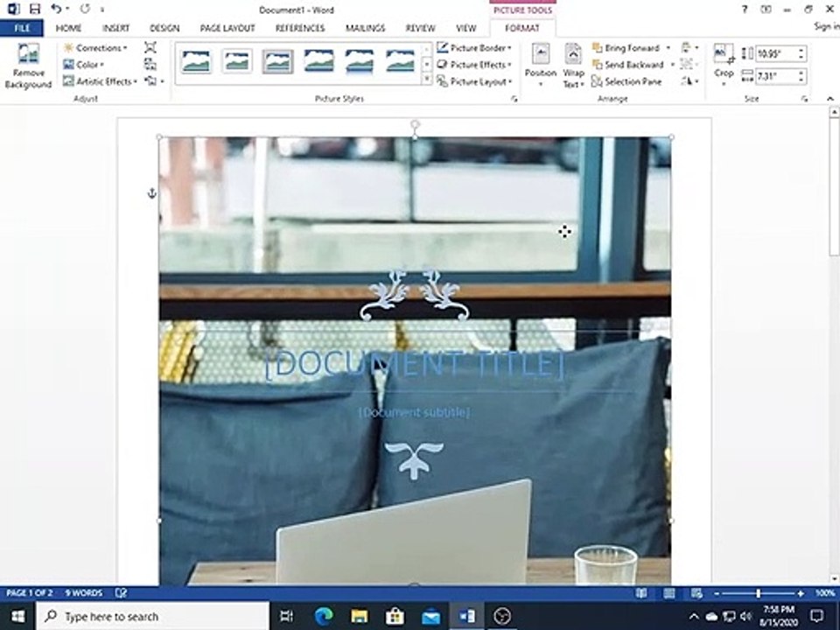
Task: Open the Format Picture dialog launcher
Action: point(514,99)
